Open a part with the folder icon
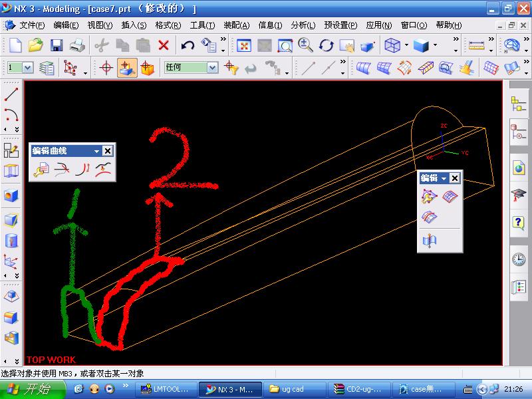Viewport: 532px width, 399px height. point(36,45)
